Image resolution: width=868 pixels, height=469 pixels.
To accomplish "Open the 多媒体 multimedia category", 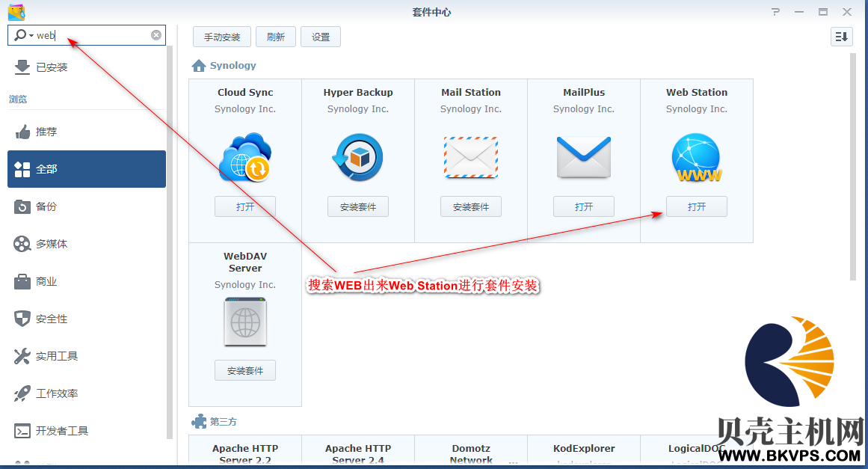I will coord(87,244).
